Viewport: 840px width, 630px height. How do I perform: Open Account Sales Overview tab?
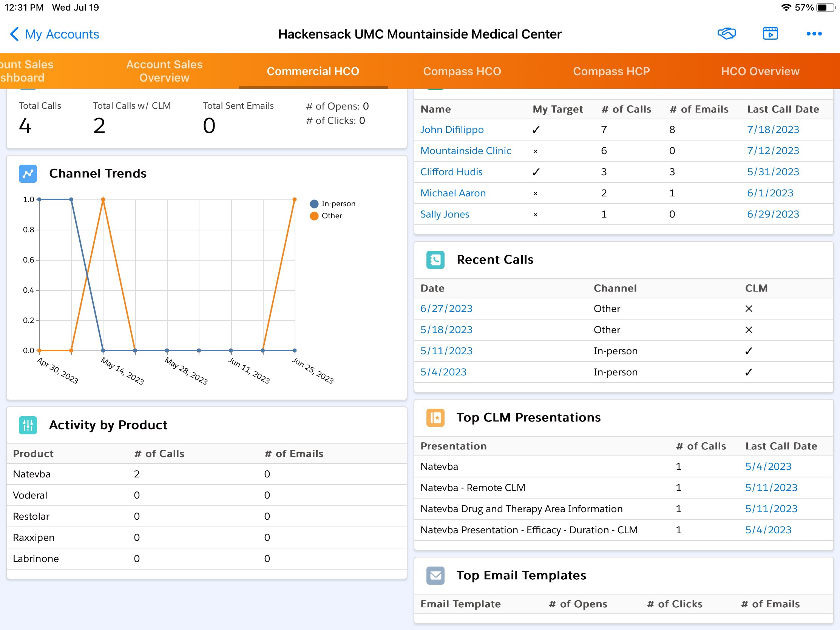tap(164, 71)
